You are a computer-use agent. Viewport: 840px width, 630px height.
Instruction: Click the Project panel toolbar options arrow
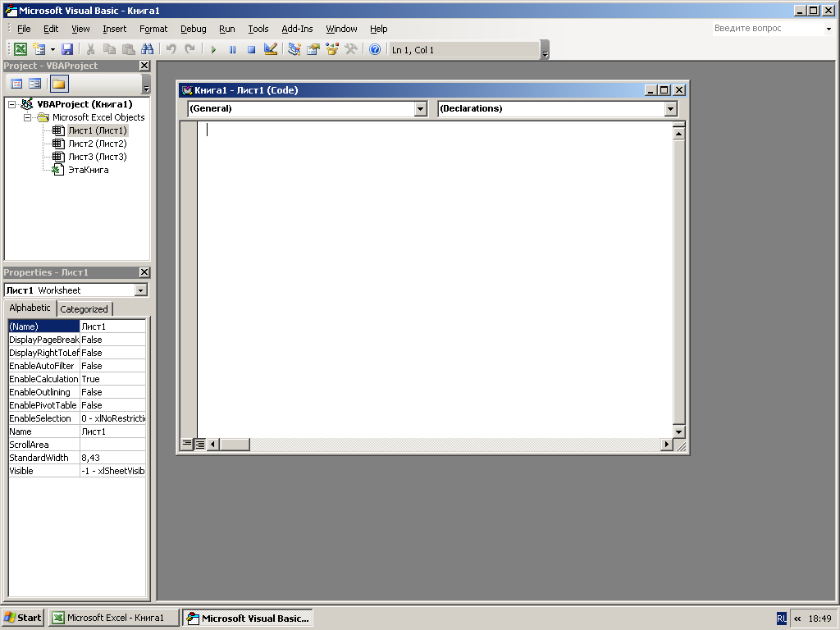146,84
